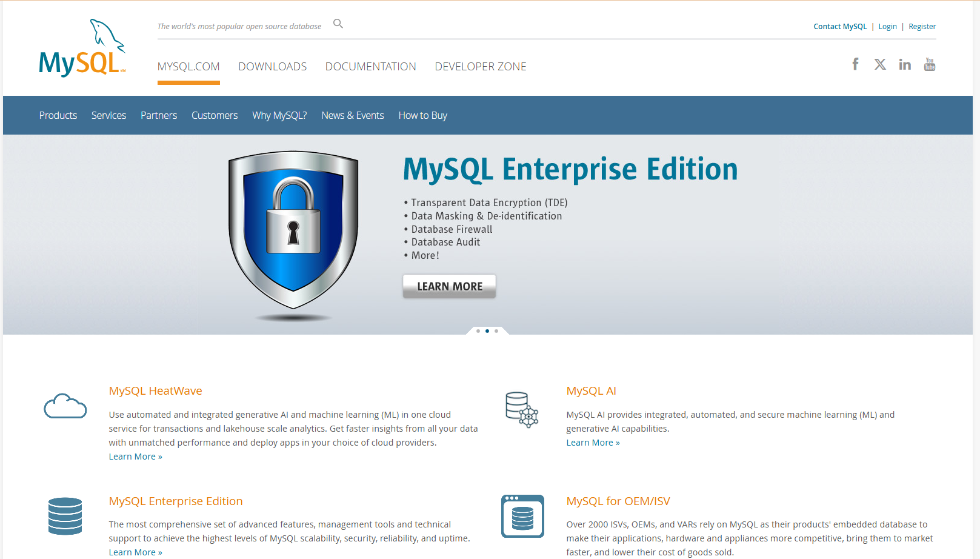Image resolution: width=980 pixels, height=559 pixels.
Task: Click 'Database Firewall' bullet text
Action: 452,229
